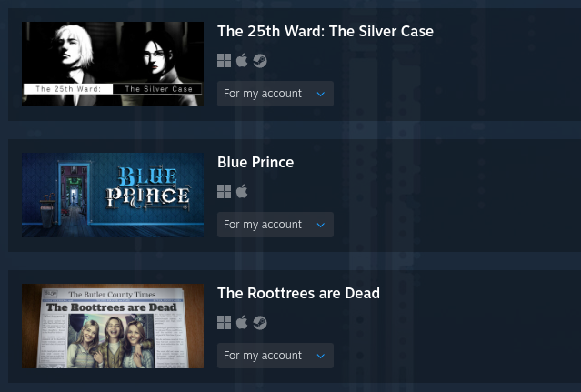Click the Windows icon under Blue Prince
Viewport: 581px width, 392px height.
[x=225, y=192]
